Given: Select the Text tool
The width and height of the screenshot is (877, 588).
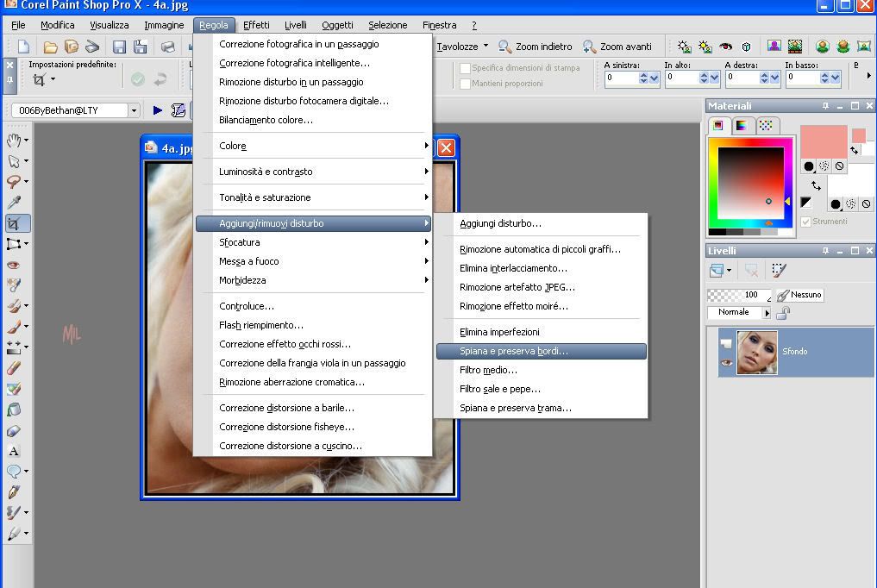Looking at the screenshot, I should 14,451.
